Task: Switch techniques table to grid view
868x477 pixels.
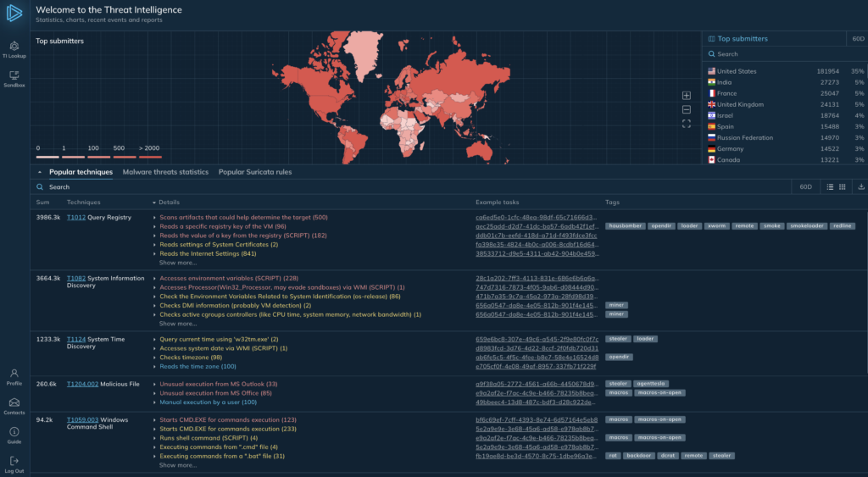Action: pos(842,186)
